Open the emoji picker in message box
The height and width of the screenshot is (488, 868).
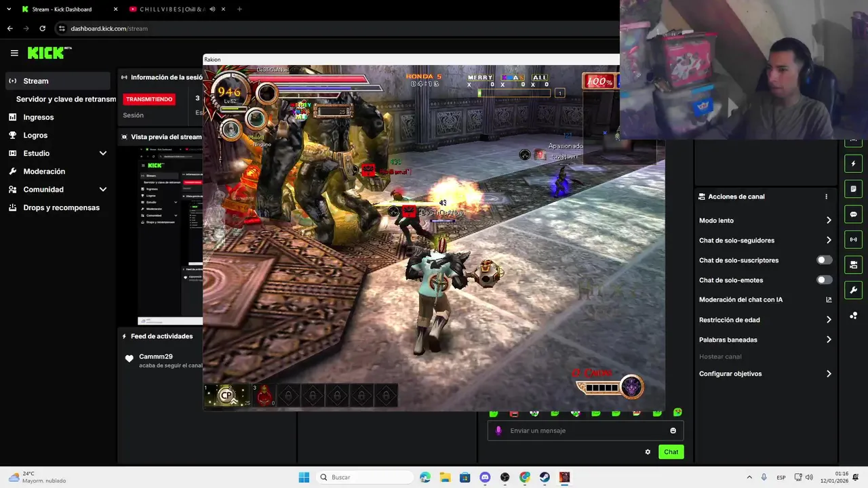tap(673, 430)
